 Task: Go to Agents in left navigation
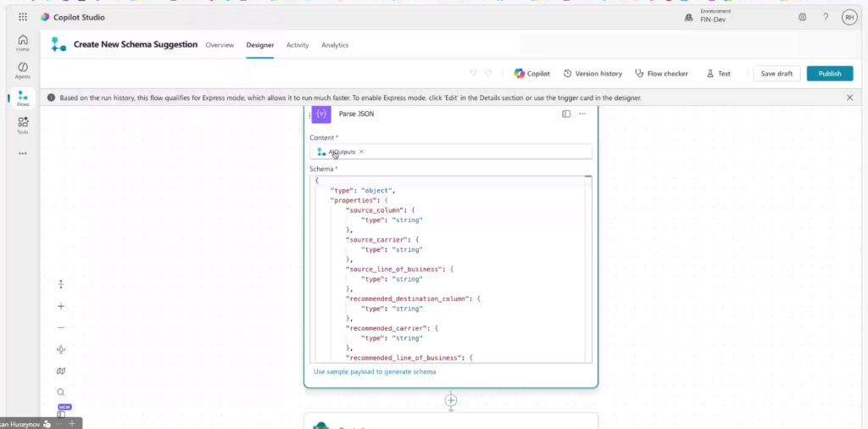(x=22, y=70)
